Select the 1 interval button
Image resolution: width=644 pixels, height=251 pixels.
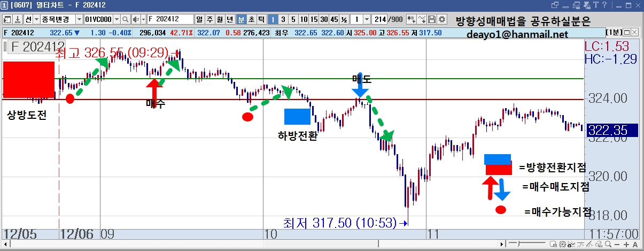tap(273, 19)
